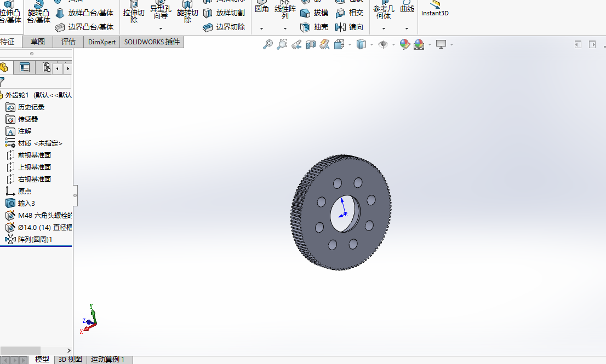Select the 模型 model bottom tab
Screen dimensions: 606x364
pyautogui.click(x=42, y=360)
